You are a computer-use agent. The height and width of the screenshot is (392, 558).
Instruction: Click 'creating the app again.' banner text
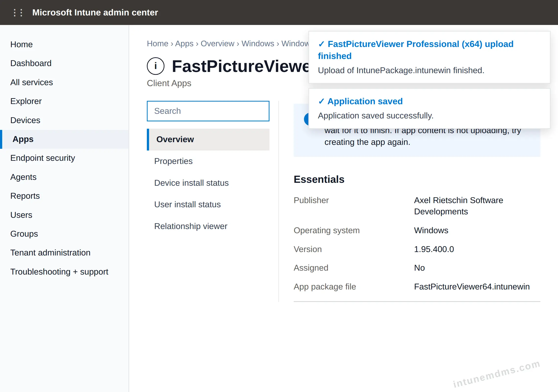pos(367,142)
